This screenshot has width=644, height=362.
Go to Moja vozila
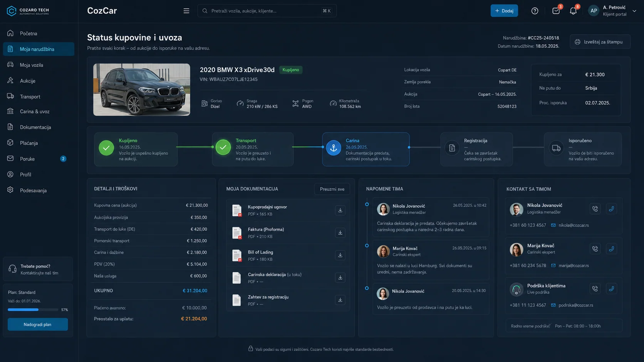[39, 65]
